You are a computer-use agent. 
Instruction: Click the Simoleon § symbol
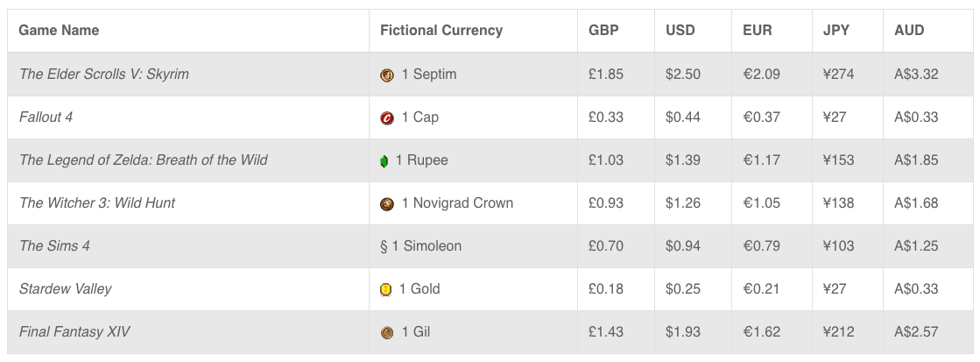(384, 246)
